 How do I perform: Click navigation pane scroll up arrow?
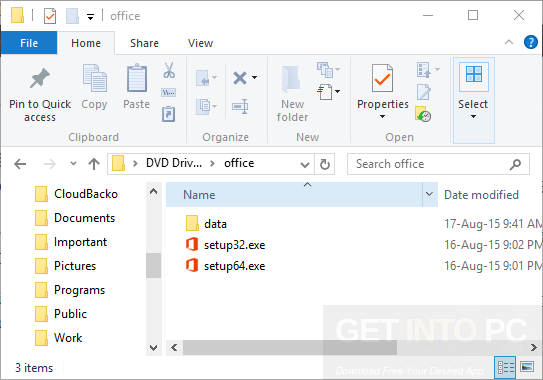click(153, 191)
